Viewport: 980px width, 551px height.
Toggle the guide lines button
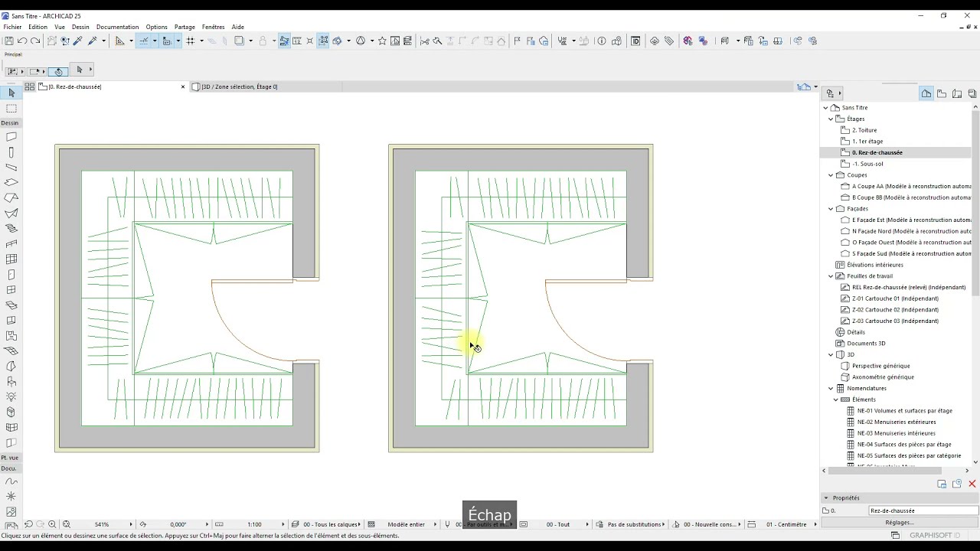click(119, 41)
